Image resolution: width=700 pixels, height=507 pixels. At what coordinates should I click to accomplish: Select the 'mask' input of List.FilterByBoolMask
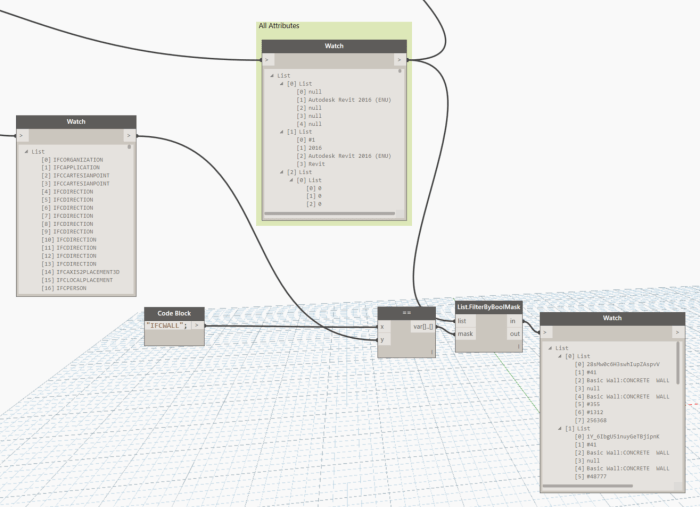point(465,334)
